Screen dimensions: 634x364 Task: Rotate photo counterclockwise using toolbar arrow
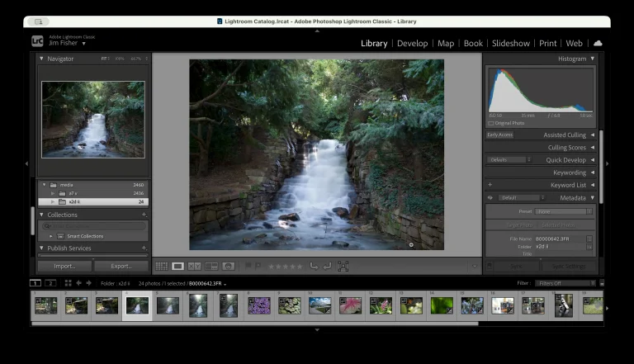coord(314,267)
